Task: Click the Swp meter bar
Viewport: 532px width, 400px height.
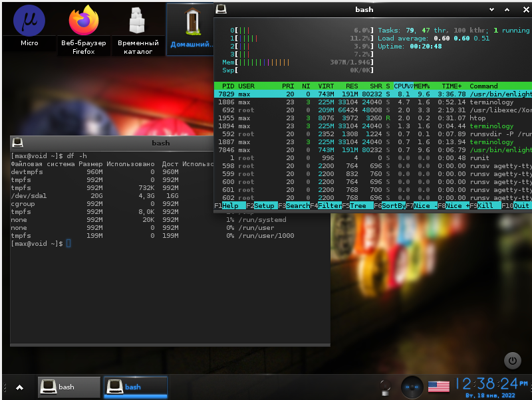Action: tap(297, 70)
